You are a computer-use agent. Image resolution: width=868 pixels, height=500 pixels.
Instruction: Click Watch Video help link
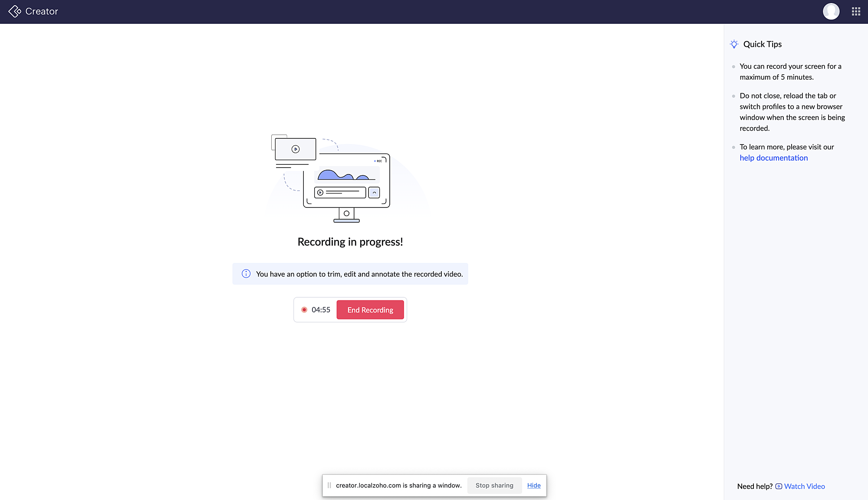805,486
